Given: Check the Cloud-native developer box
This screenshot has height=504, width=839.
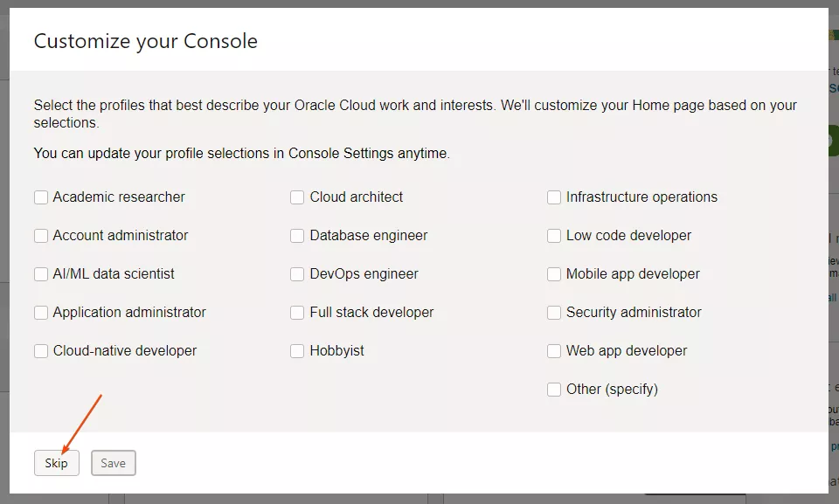Looking at the screenshot, I should [x=41, y=351].
